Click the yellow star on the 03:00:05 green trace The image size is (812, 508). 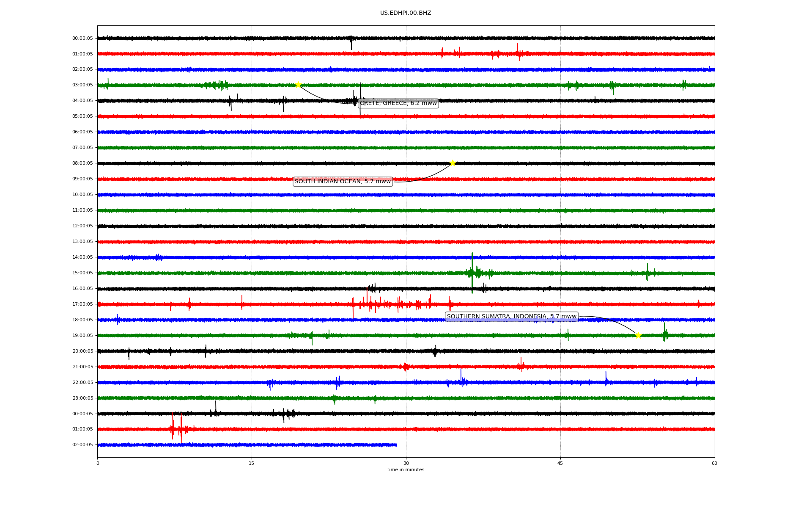(x=298, y=85)
